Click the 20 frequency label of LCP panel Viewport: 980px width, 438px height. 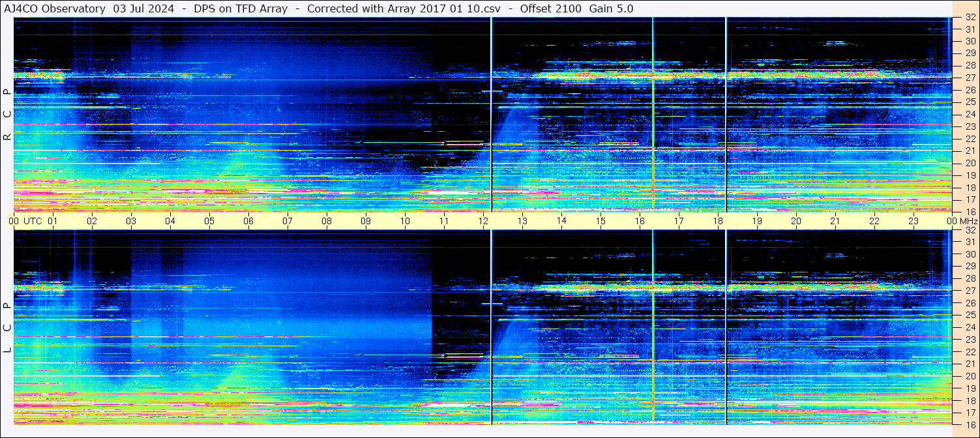pyautogui.click(x=970, y=376)
